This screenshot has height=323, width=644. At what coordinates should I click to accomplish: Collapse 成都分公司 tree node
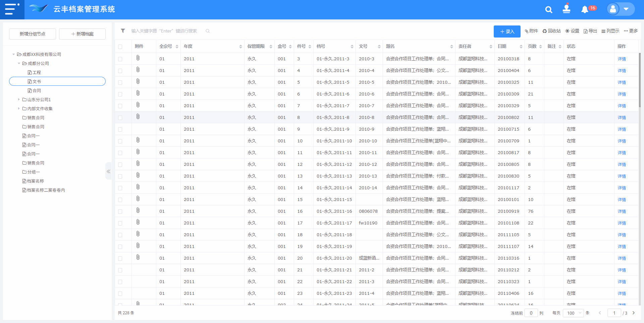(19, 63)
